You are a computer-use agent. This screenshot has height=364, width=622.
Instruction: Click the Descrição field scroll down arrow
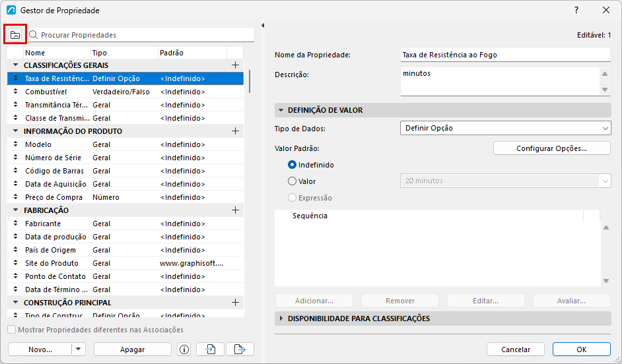605,90
